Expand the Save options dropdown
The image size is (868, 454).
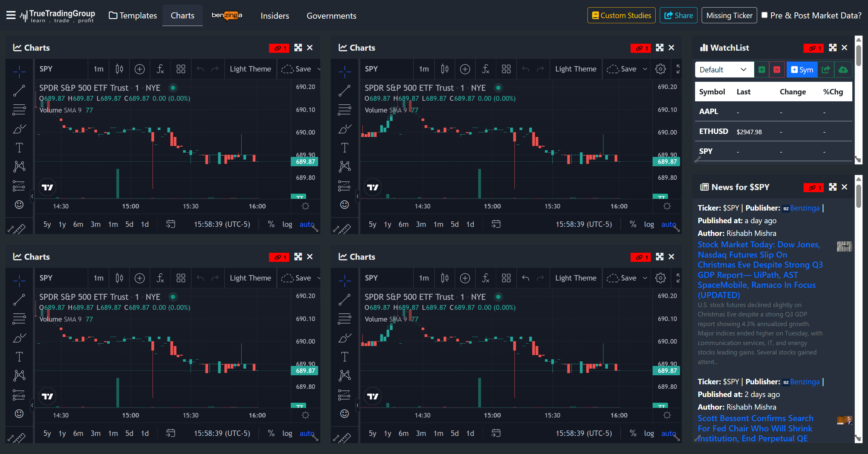click(x=319, y=69)
